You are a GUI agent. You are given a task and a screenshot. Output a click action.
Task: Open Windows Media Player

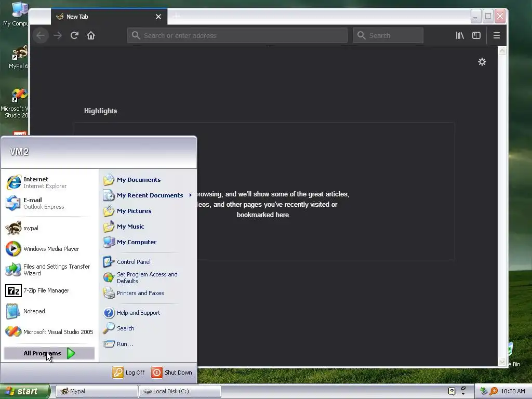coord(49,249)
